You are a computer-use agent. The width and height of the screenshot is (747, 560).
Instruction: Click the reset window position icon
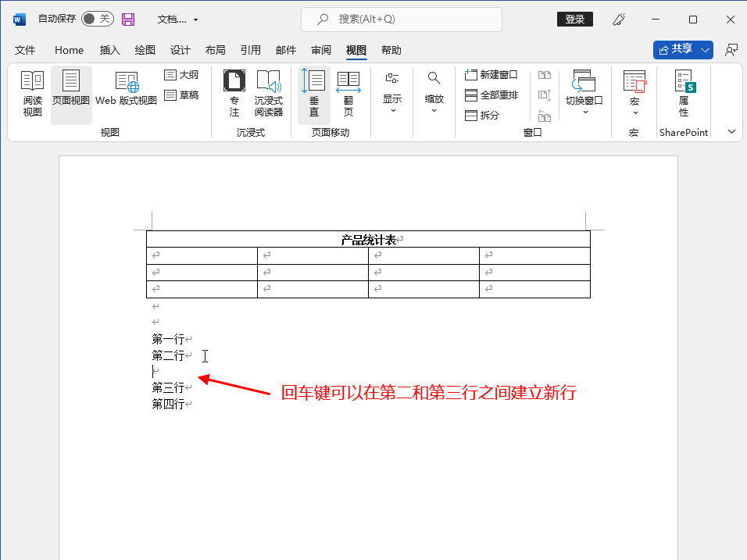point(545,116)
